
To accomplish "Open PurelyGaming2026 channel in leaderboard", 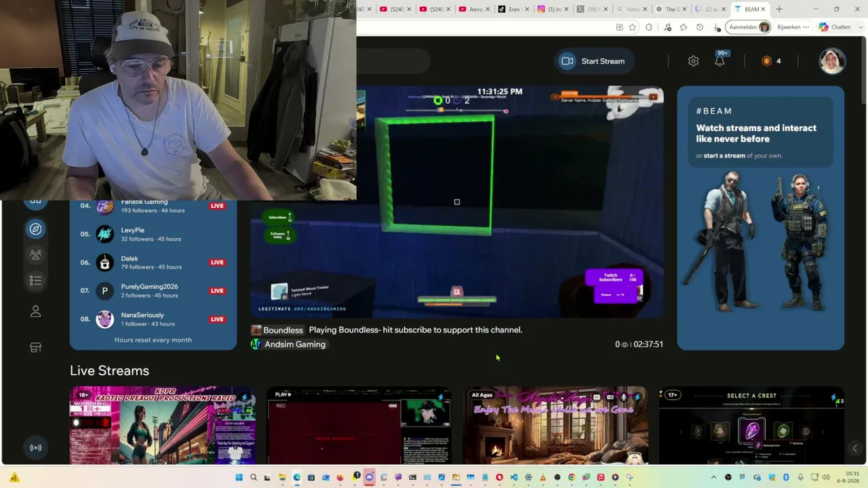I will tap(153, 291).
